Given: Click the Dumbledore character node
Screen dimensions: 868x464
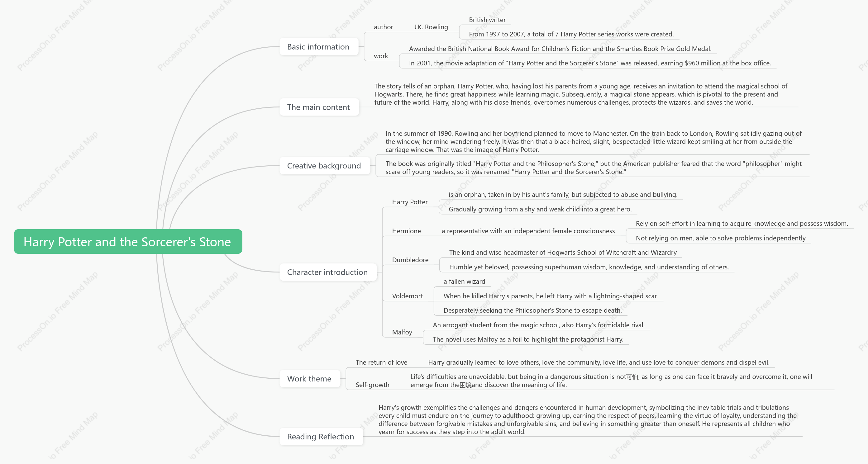Looking at the screenshot, I should [410, 260].
